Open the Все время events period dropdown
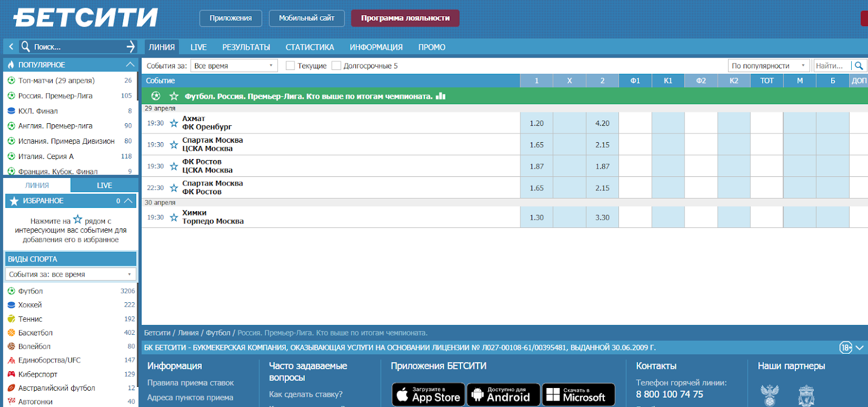Image resolution: width=868 pixels, height=407 pixels. [x=234, y=66]
